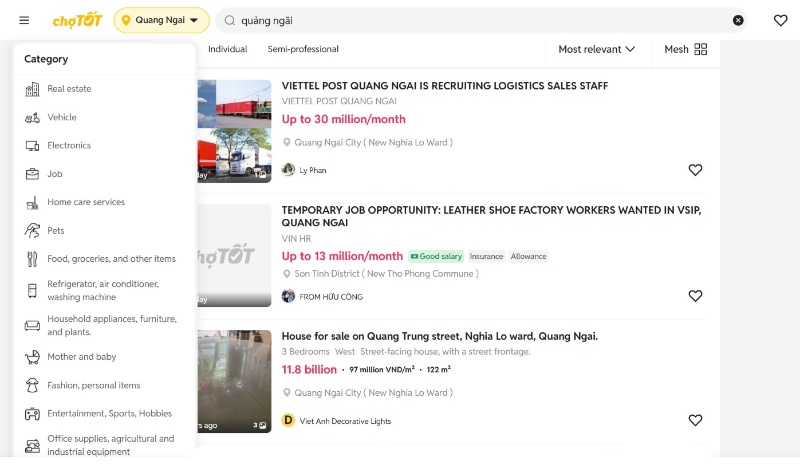Open seller Ly Phan profile
The width and height of the screenshot is (800, 476).
point(313,170)
